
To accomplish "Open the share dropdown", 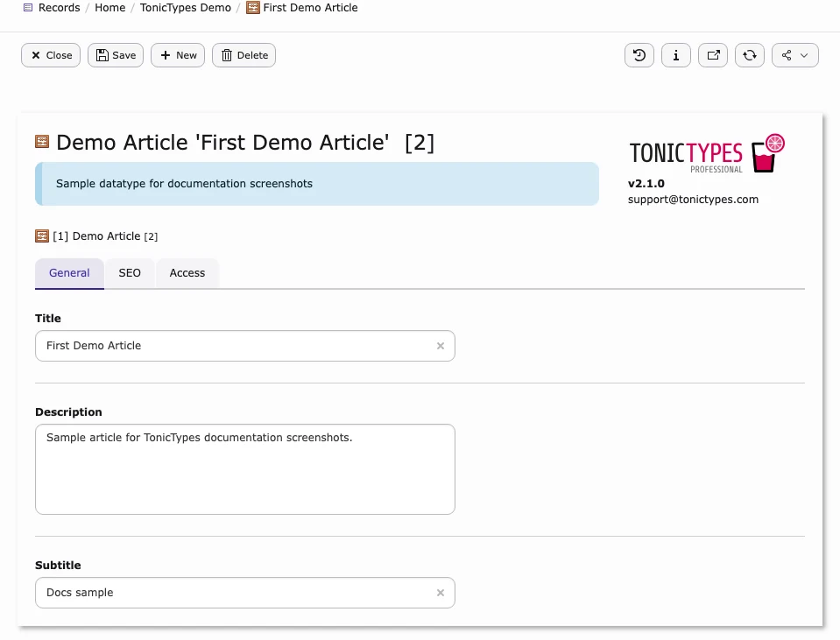I will (x=795, y=55).
